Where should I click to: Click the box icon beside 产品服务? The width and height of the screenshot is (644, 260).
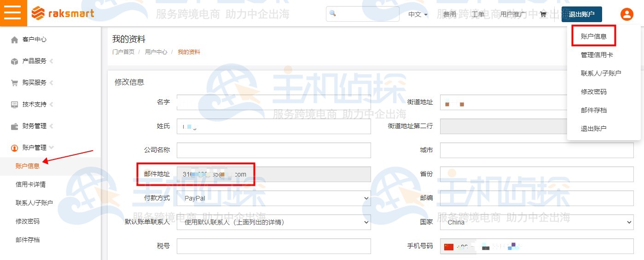(14, 61)
